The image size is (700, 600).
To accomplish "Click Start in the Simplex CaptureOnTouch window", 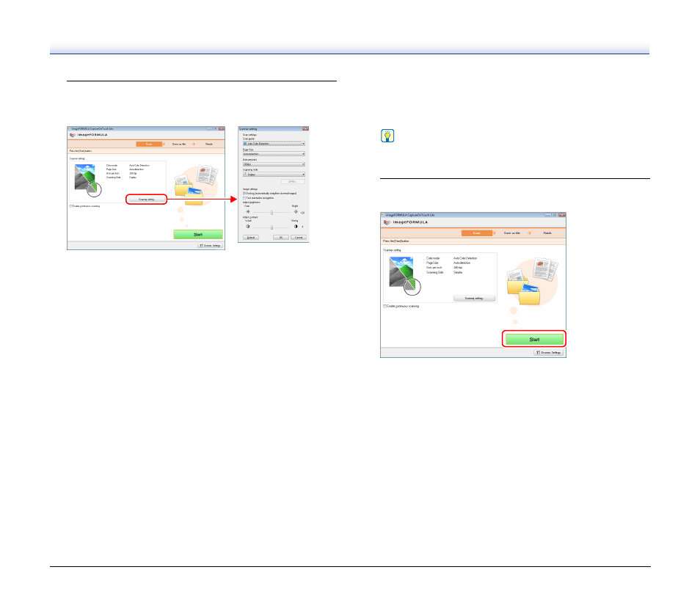I will click(x=534, y=340).
